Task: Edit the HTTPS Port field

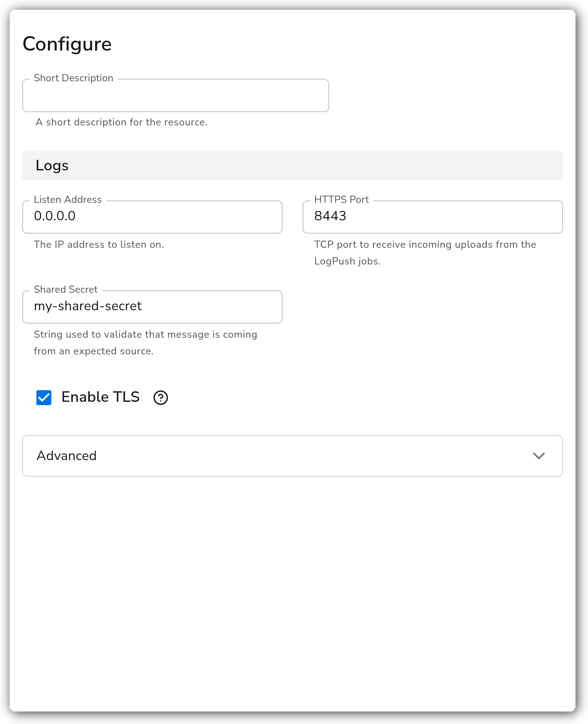Action: tap(432, 217)
